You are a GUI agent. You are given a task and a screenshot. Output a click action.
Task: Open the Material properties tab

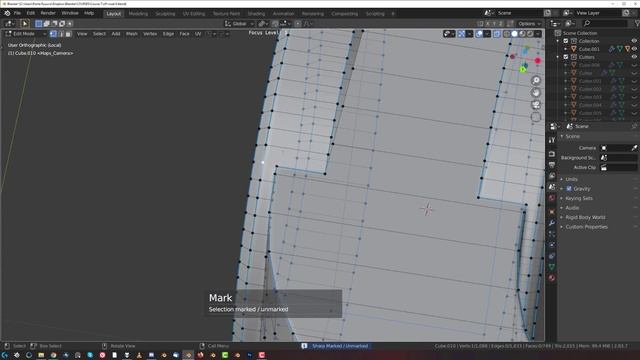pos(552,278)
